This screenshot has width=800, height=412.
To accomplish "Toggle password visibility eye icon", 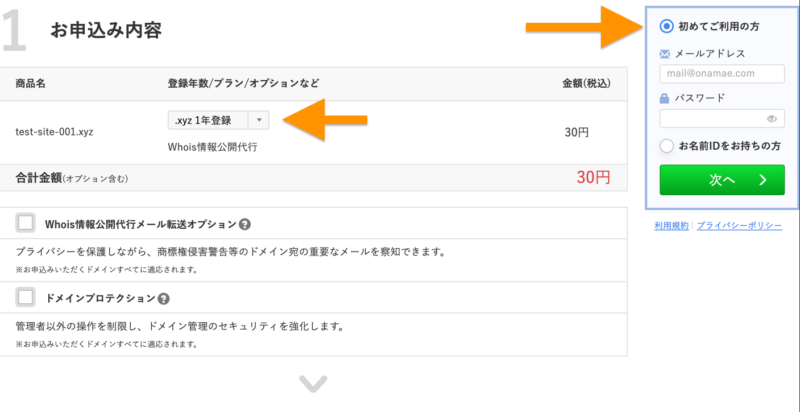I will pyautogui.click(x=771, y=119).
